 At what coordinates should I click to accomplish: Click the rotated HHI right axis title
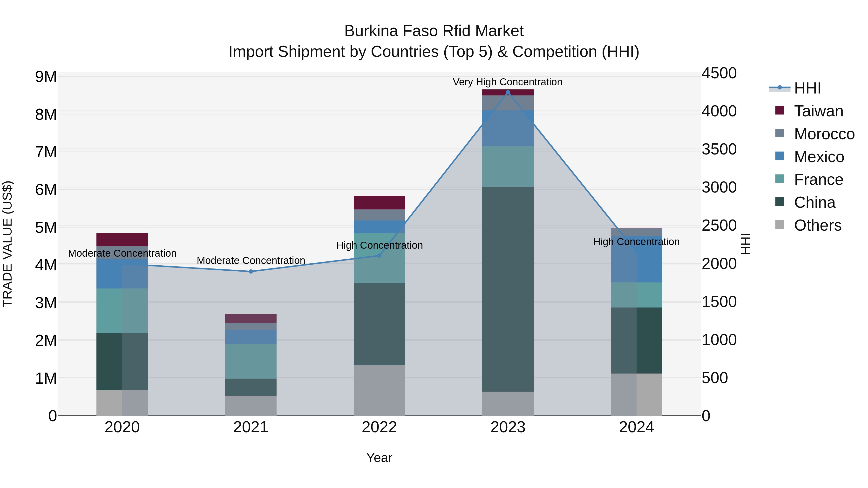coord(746,244)
